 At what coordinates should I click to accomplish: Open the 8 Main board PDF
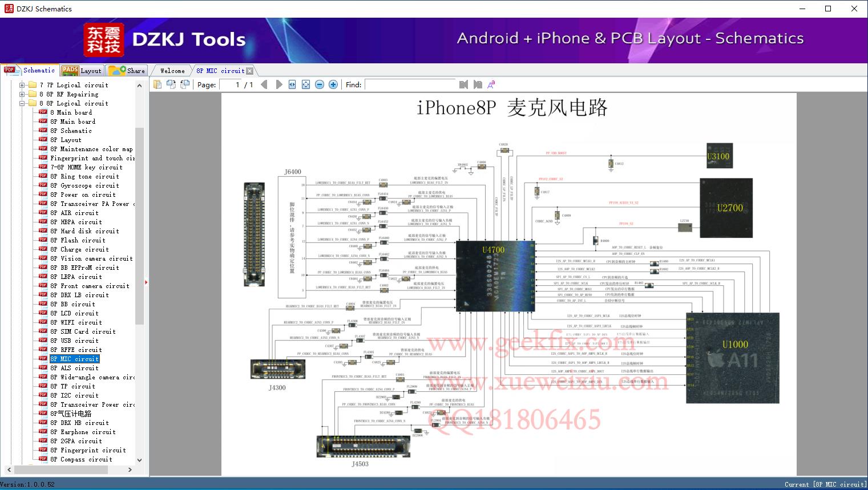(x=71, y=112)
